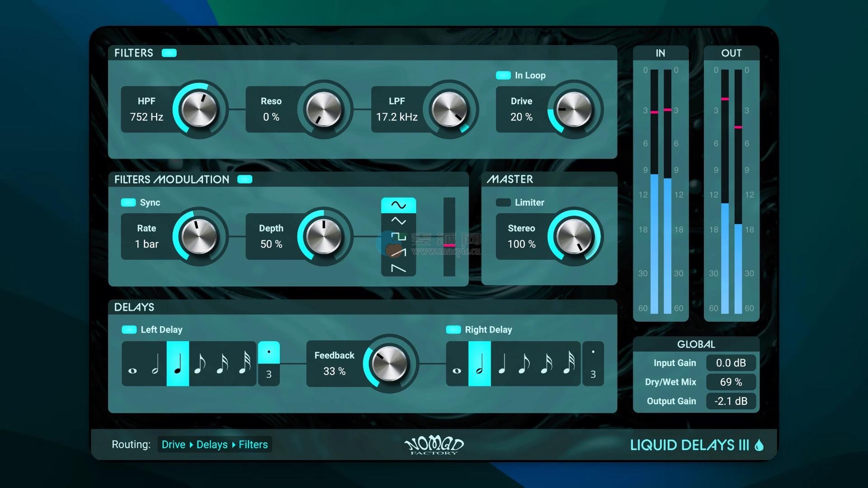Screen dimensions: 868x488
Task: Select triangle LFO waveform shape
Action: pos(398,221)
